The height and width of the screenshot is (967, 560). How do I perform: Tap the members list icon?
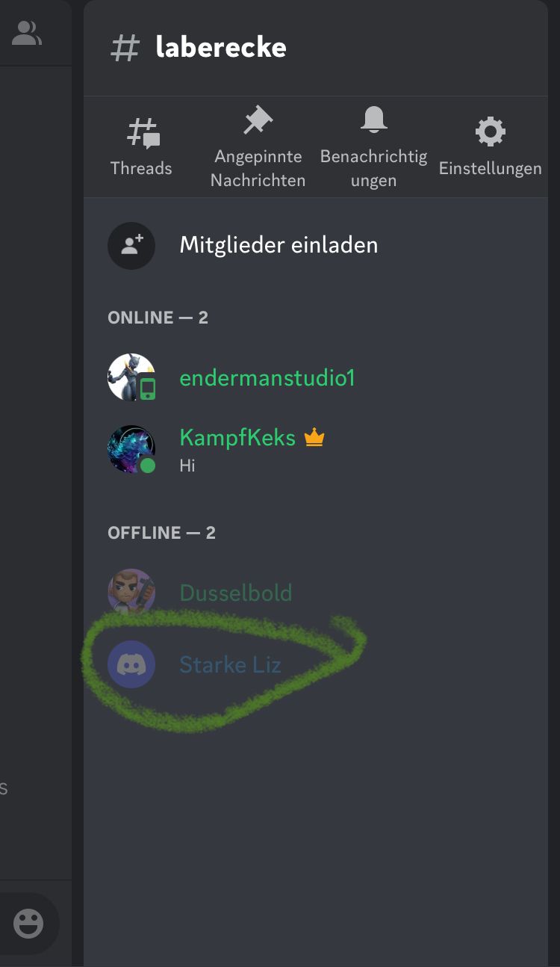point(27,32)
